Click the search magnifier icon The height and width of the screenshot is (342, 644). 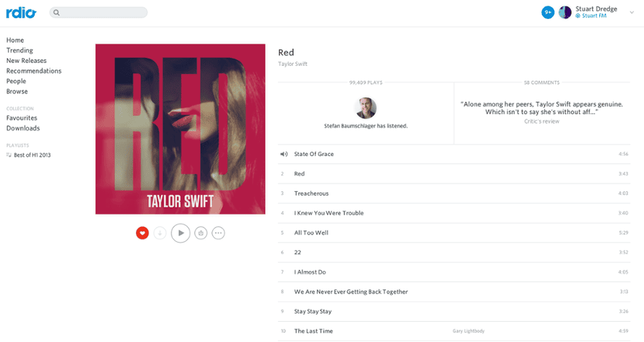(56, 13)
